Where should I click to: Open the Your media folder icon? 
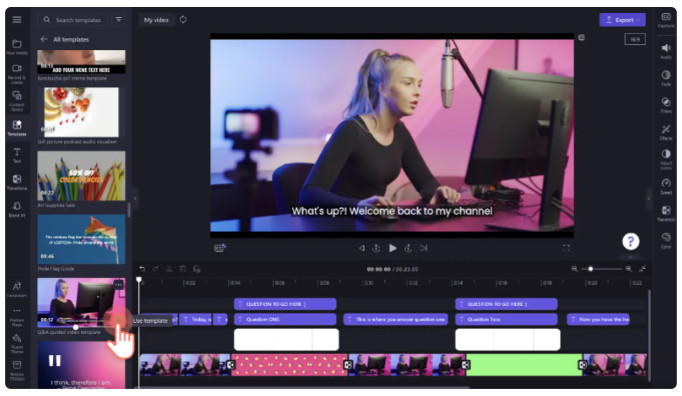[17, 44]
